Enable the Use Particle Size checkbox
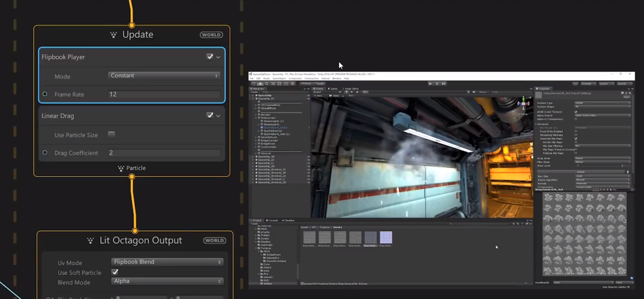Image resolution: width=644 pixels, height=299 pixels. tap(111, 134)
